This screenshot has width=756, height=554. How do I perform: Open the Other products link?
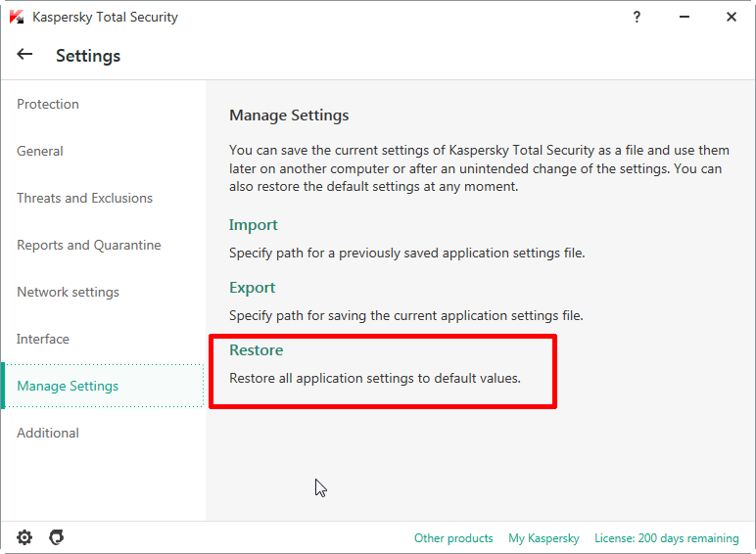[453, 538]
